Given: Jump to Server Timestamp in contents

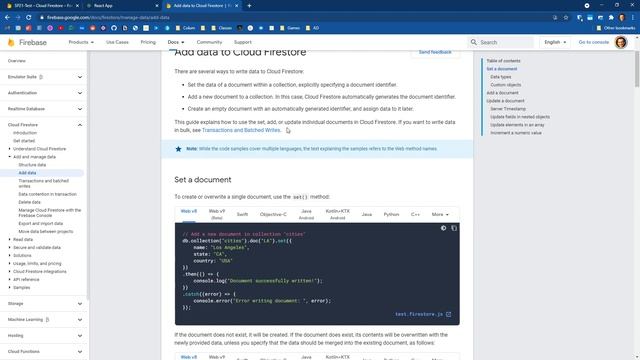Looking at the screenshot, I should pyautogui.click(x=508, y=109).
